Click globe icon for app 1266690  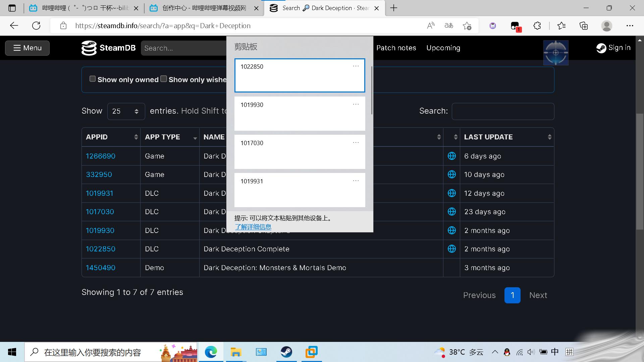click(452, 156)
